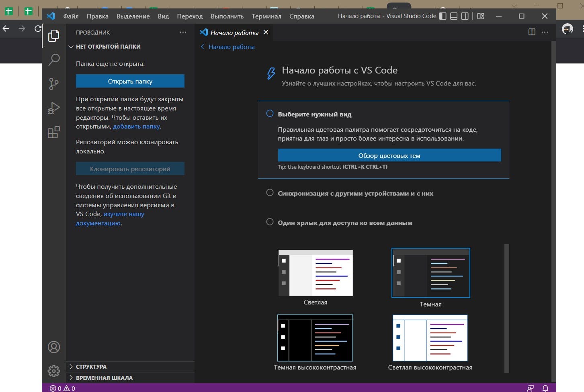Click the feedback icon in status bar
This screenshot has height=392, width=584.
[531, 388]
